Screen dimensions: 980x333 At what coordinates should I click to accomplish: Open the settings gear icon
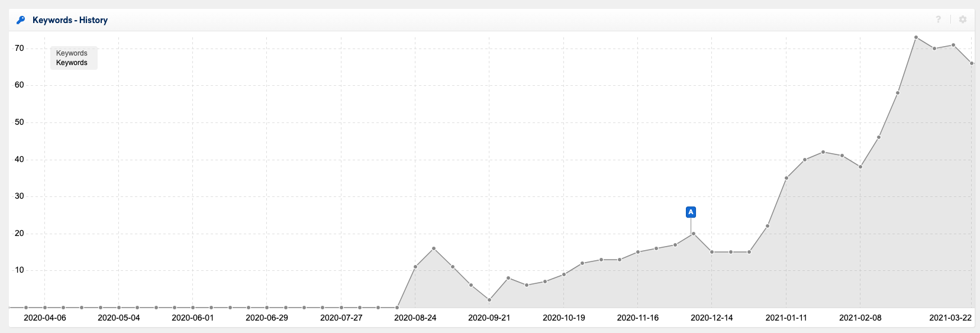click(963, 20)
